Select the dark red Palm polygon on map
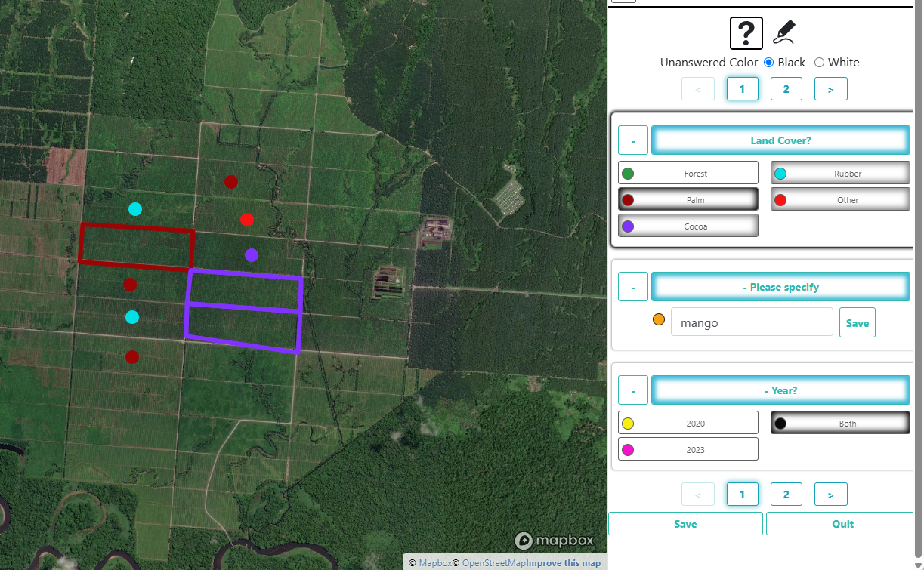Image resolution: width=924 pixels, height=570 pixels. (136, 246)
